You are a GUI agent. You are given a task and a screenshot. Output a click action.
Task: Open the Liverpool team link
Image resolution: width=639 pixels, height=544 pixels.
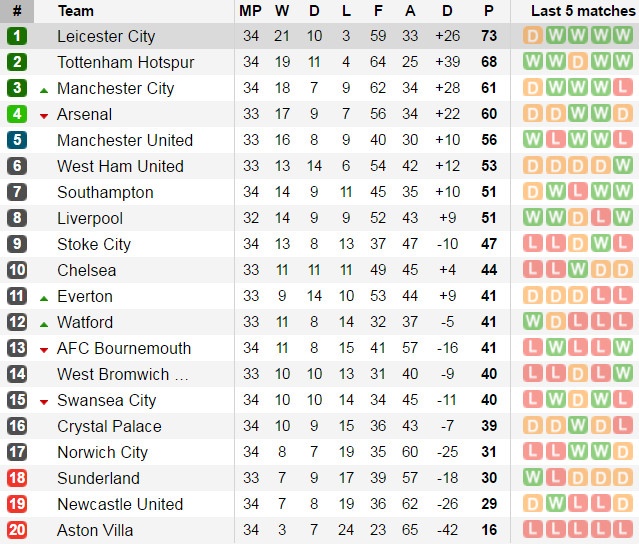coord(90,218)
